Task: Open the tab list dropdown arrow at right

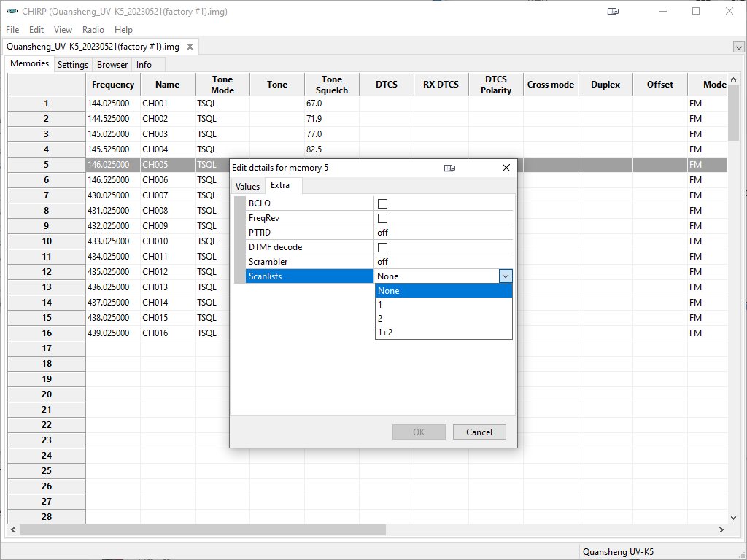Action: pyautogui.click(x=738, y=47)
